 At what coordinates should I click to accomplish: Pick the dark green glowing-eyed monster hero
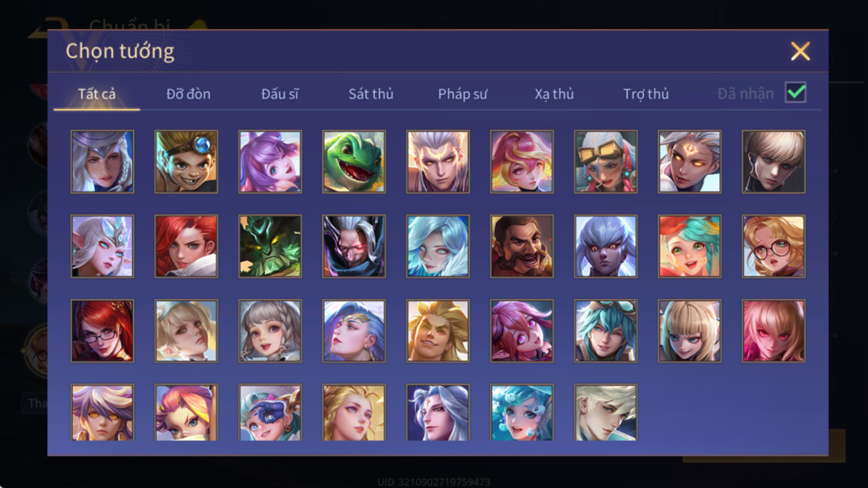(270, 246)
